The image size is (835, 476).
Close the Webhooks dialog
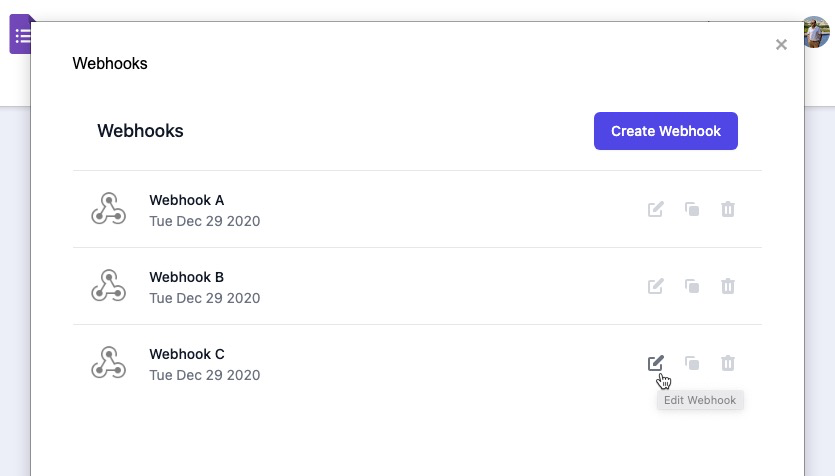[781, 44]
